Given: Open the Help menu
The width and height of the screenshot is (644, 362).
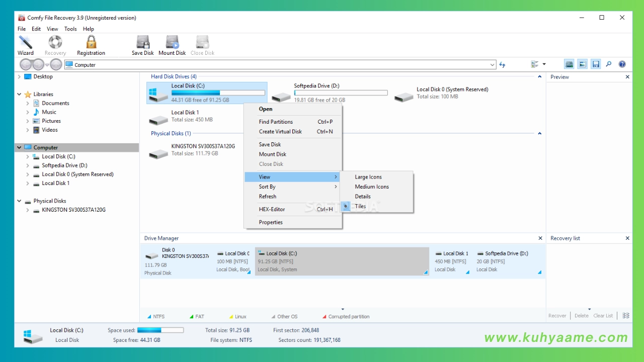Looking at the screenshot, I should click(x=89, y=29).
